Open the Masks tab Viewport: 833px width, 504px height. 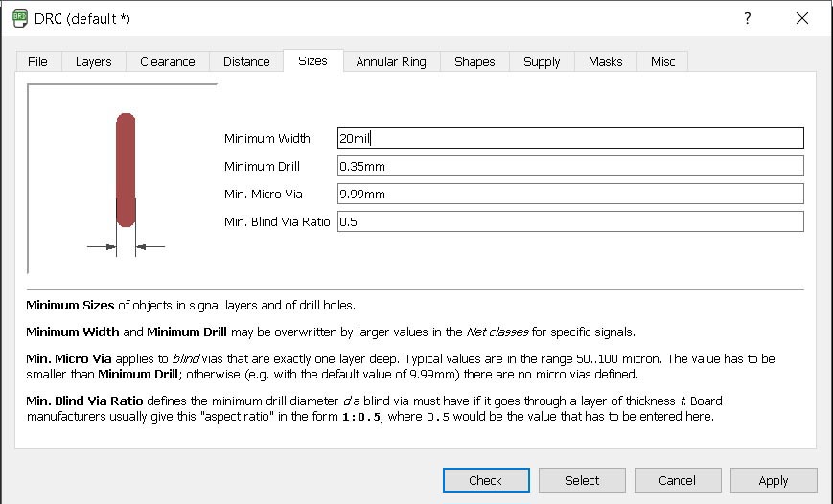pyautogui.click(x=605, y=61)
